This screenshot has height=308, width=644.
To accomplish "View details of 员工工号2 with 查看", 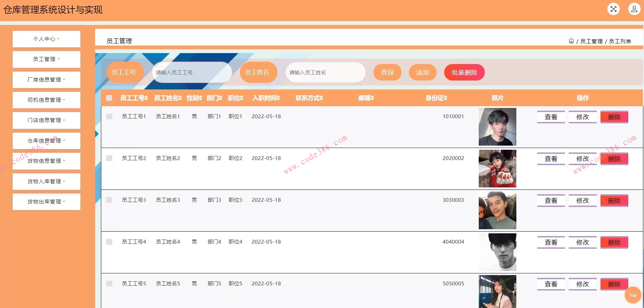I will [551, 159].
